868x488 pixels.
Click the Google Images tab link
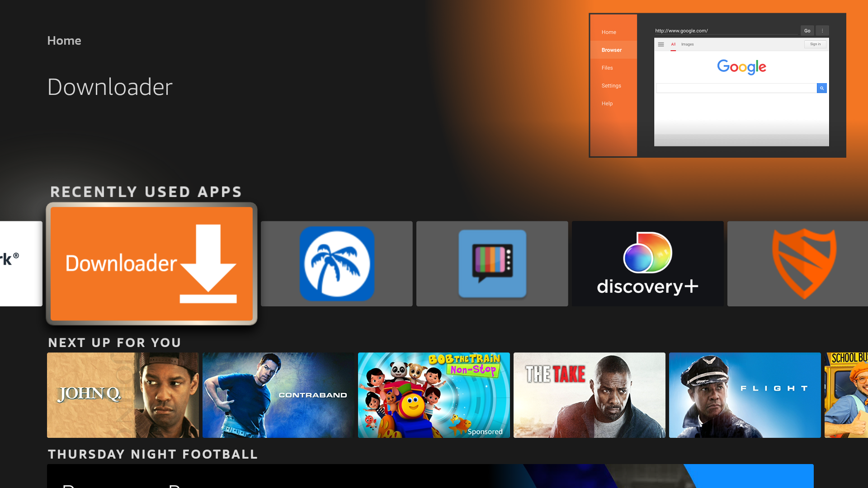pyautogui.click(x=687, y=43)
